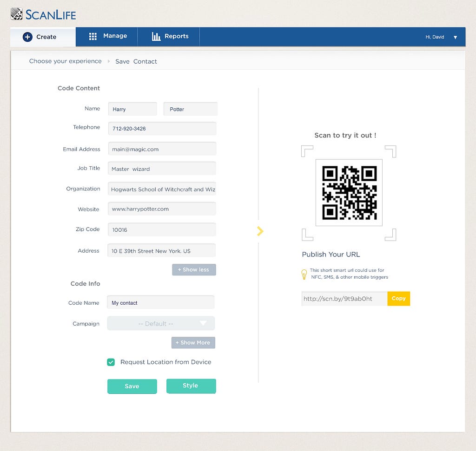This screenshot has width=476, height=451.
Task: Click the Code Info heading
Action: (x=86, y=284)
